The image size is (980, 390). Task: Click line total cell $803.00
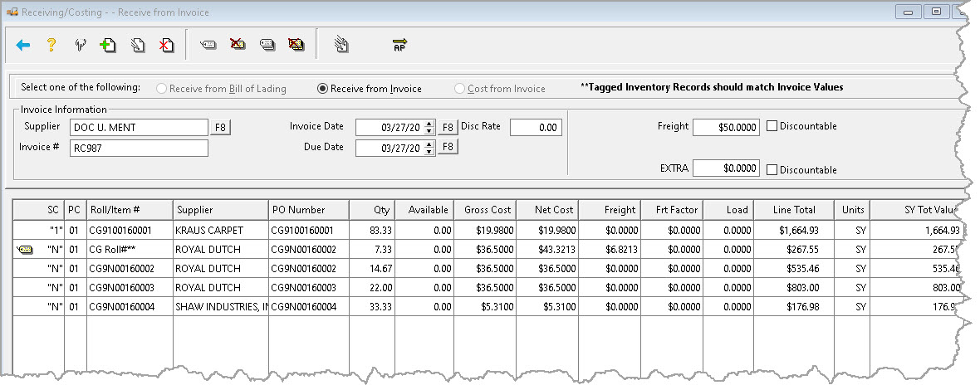pos(794,288)
